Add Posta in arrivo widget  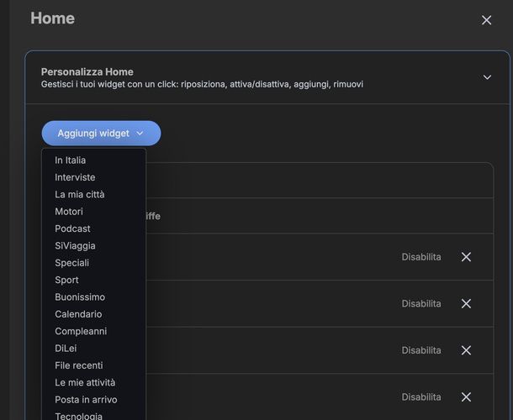tap(86, 400)
